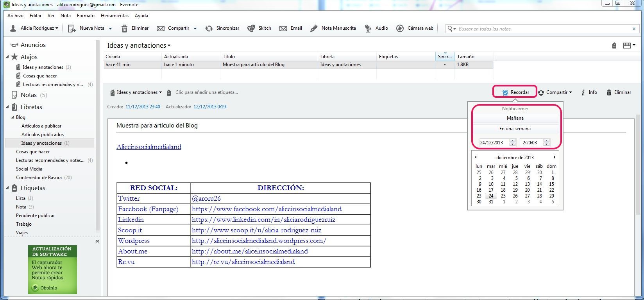Collapse the Etiquetas section
Screen dimensions: 644x300
tap(7, 187)
